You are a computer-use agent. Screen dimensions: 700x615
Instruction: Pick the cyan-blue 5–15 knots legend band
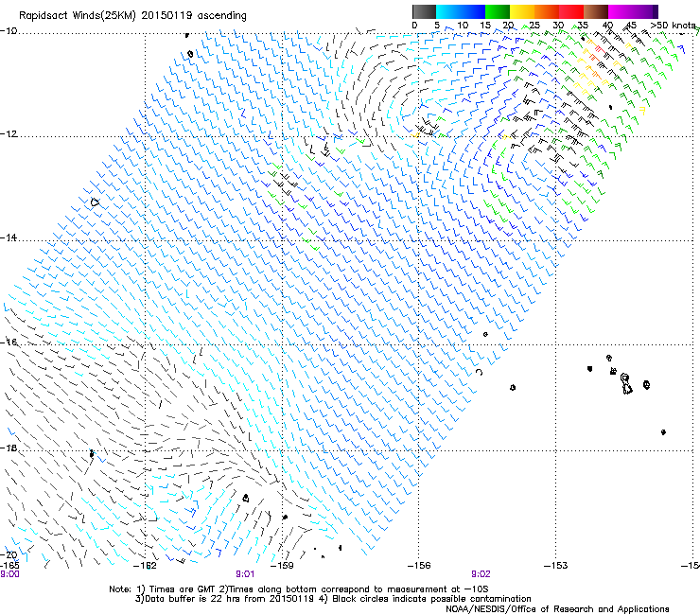(461, 11)
